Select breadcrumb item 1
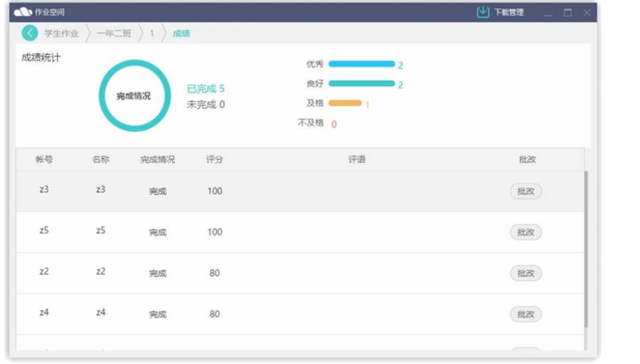Viewport: 640px width, 364px height. (152, 34)
